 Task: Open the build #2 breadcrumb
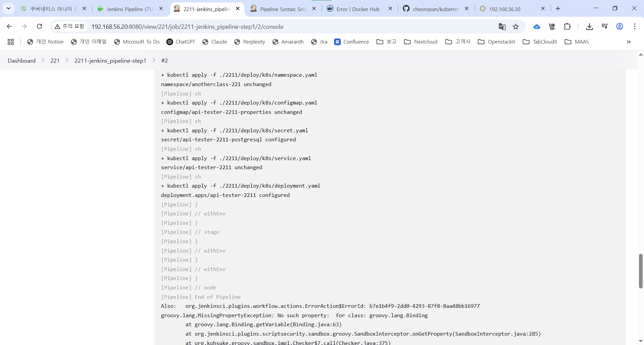pyautogui.click(x=164, y=61)
